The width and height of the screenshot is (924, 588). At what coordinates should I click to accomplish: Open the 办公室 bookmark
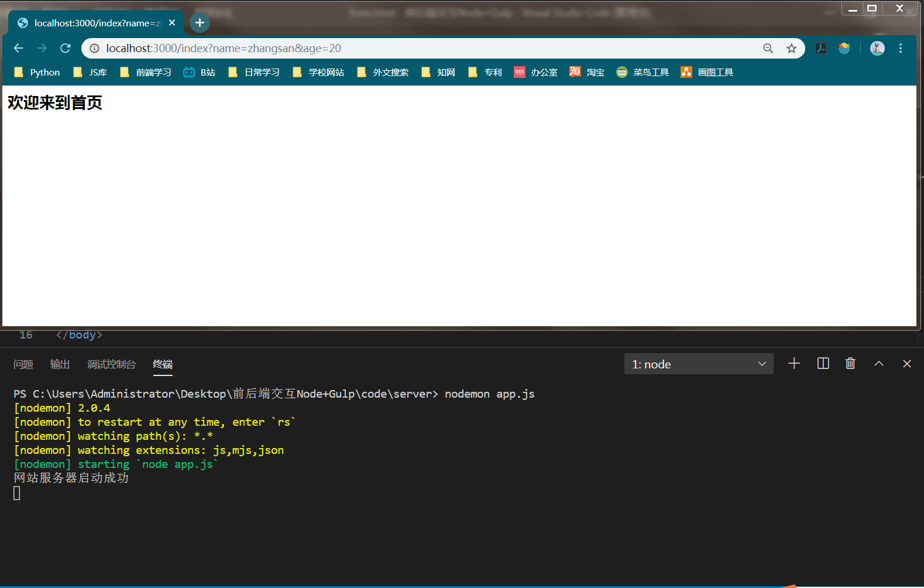coord(536,72)
